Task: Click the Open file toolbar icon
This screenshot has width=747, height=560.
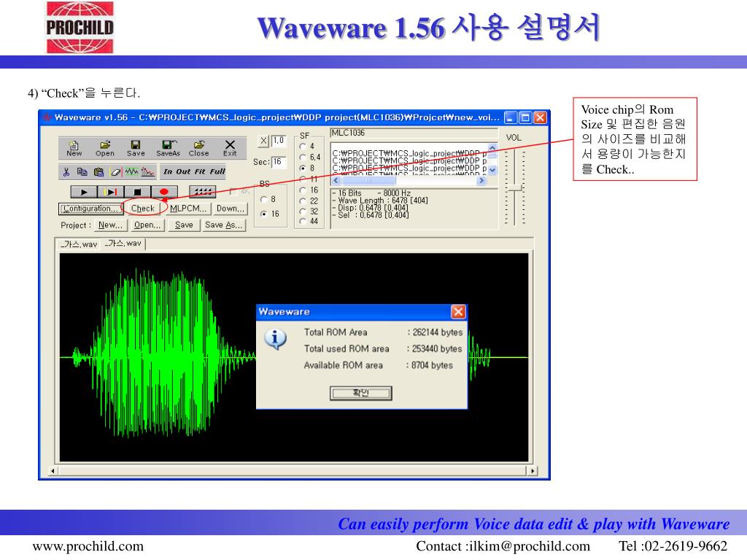Action: 105,149
